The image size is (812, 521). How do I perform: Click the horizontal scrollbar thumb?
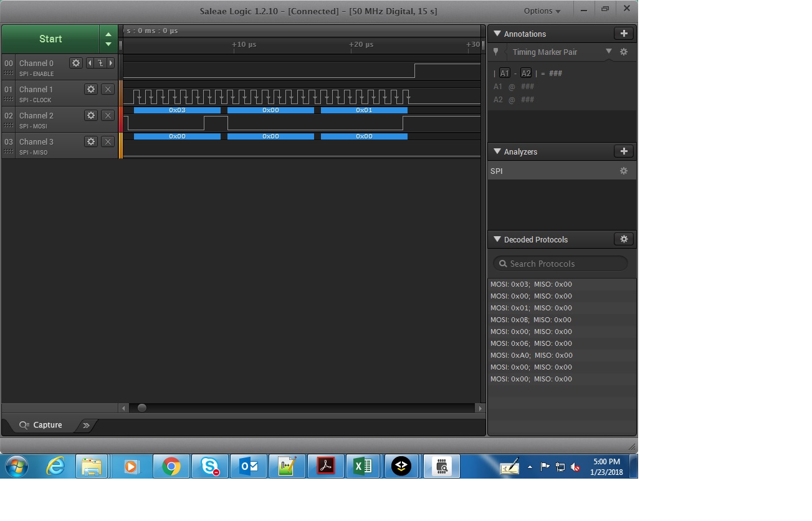coord(142,408)
